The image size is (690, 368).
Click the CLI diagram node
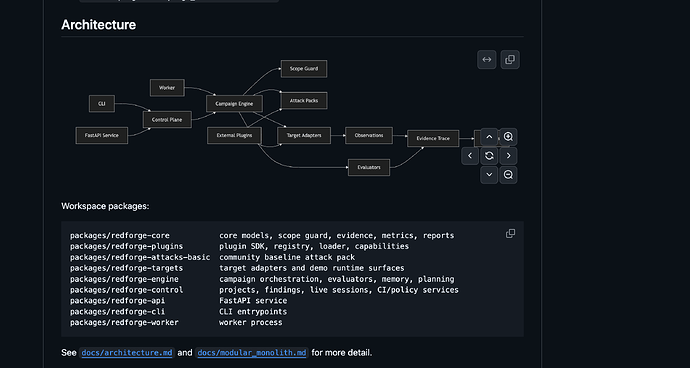click(102, 104)
